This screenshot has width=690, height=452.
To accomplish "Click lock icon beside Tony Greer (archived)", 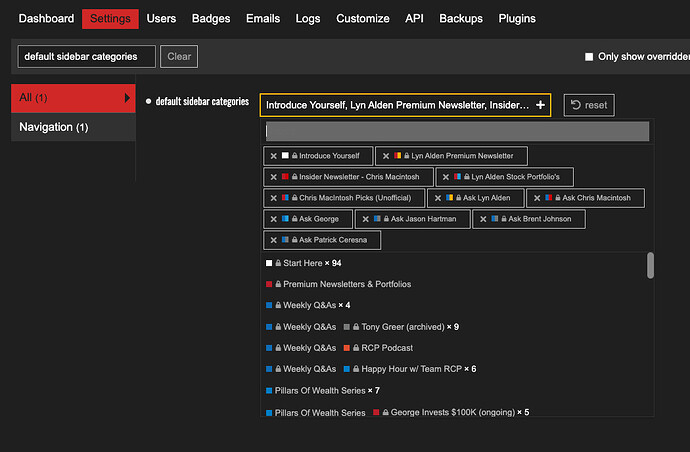I will point(356,327).
